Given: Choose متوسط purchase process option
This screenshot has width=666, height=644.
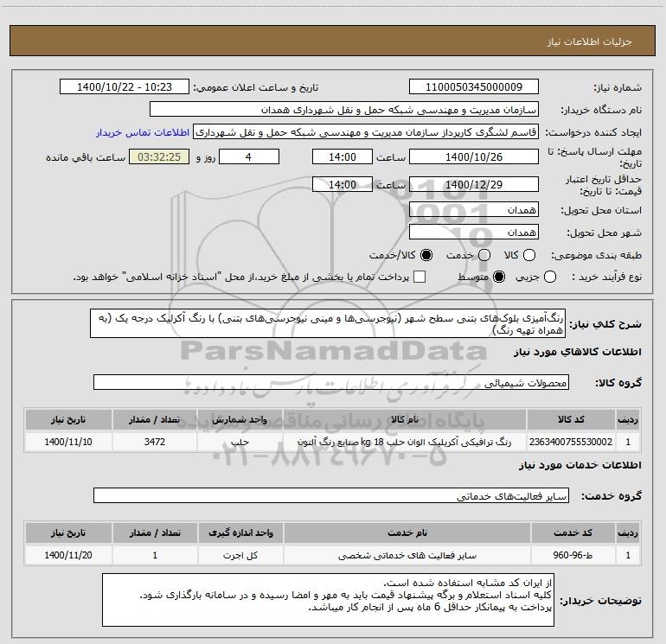Looking at the screenshot, I should [499, 277].
